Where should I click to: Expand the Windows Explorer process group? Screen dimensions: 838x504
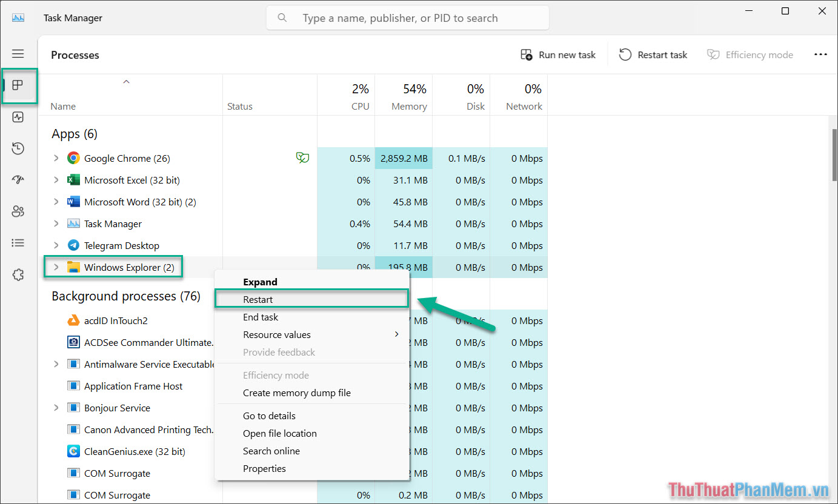point(56,267)
